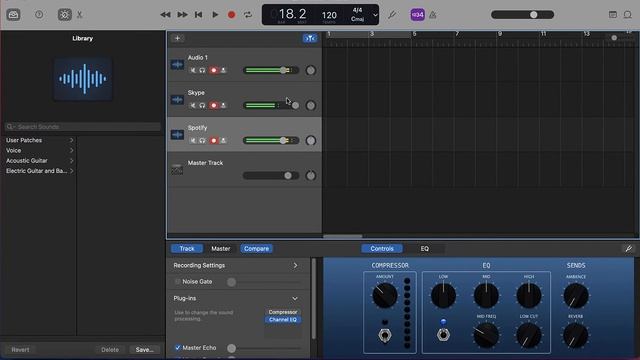The height and width of the screenshot is (360, 640).
Task: Toggle input monitoring on Skype track
Action: pyautogui.click(x=223, y=105)
